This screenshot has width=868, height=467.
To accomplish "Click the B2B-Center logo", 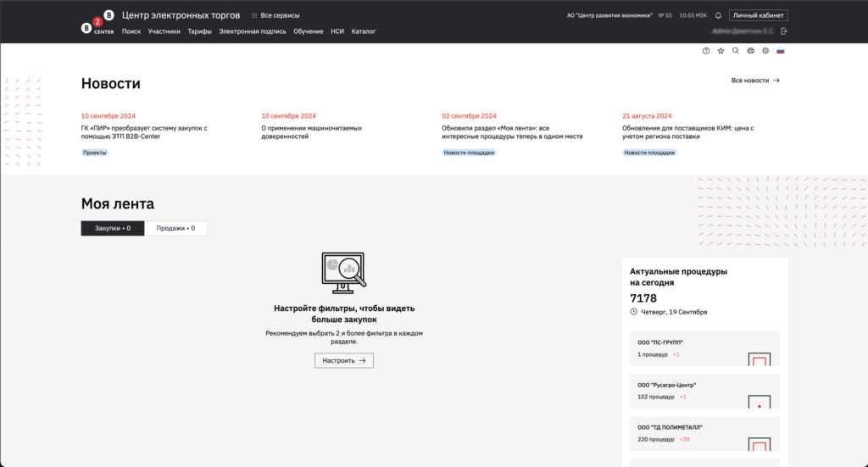I will click(97, 23).
